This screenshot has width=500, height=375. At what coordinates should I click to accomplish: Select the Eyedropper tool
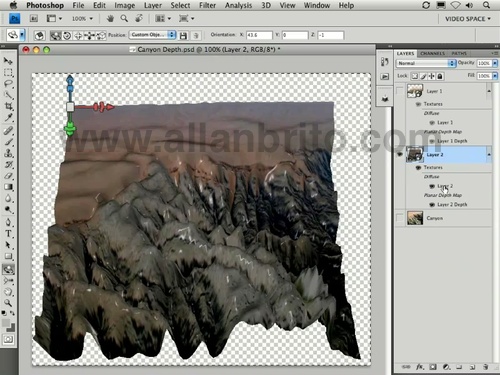8,118
